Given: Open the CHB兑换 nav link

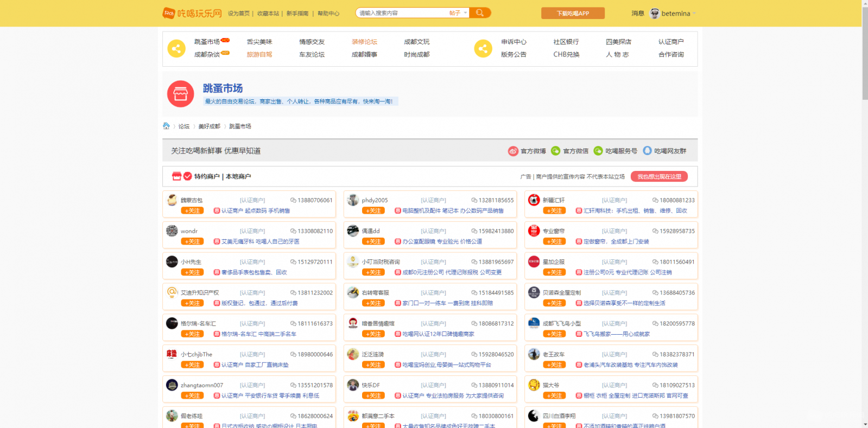Looking at the screenshot, I should [566, 54].
